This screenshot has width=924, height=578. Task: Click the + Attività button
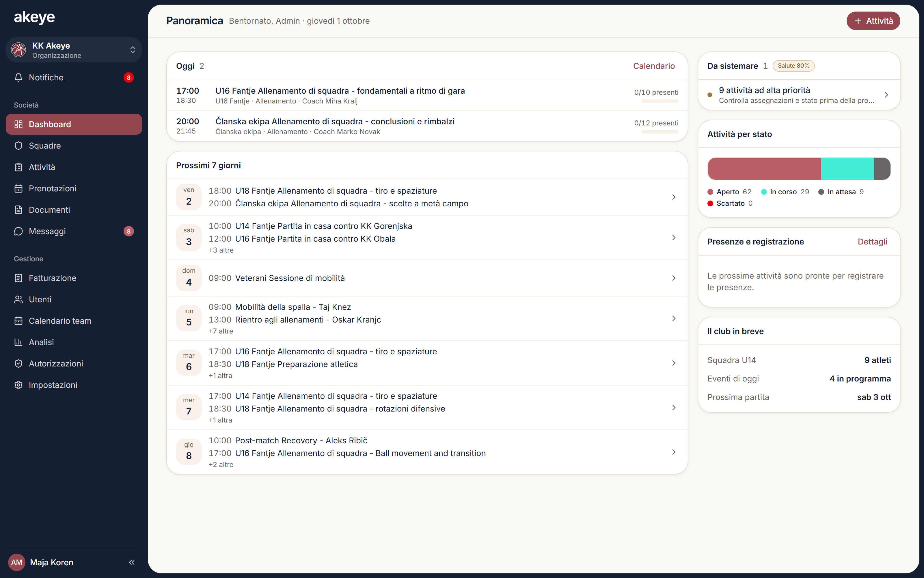pyautogui.click(x=873, y=21)
